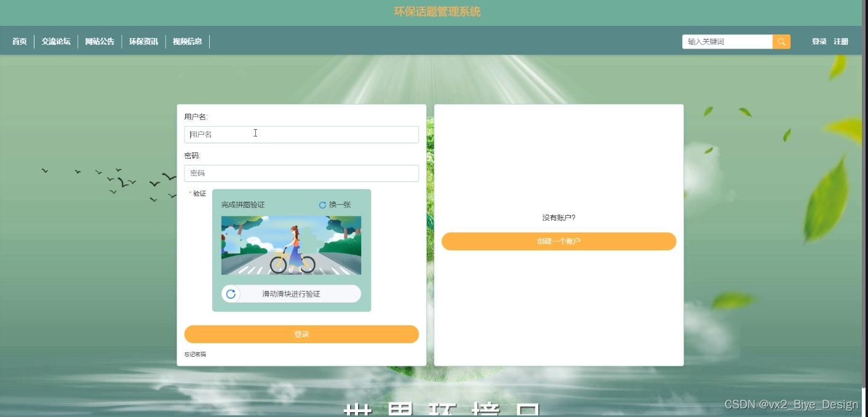Image resolution: width=868 pixels, height=417 pixels.
Task: Click into the 密码 input field
Action: tap(301, 173)
